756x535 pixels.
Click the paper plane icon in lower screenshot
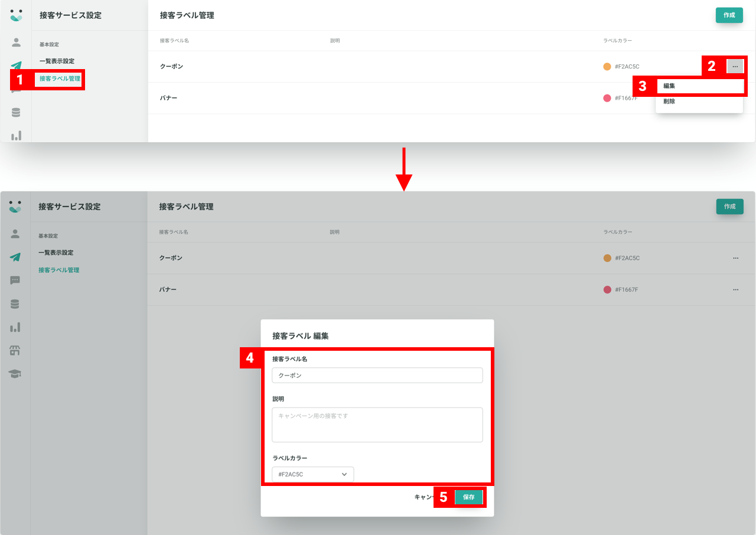click(x=15, y=257)
